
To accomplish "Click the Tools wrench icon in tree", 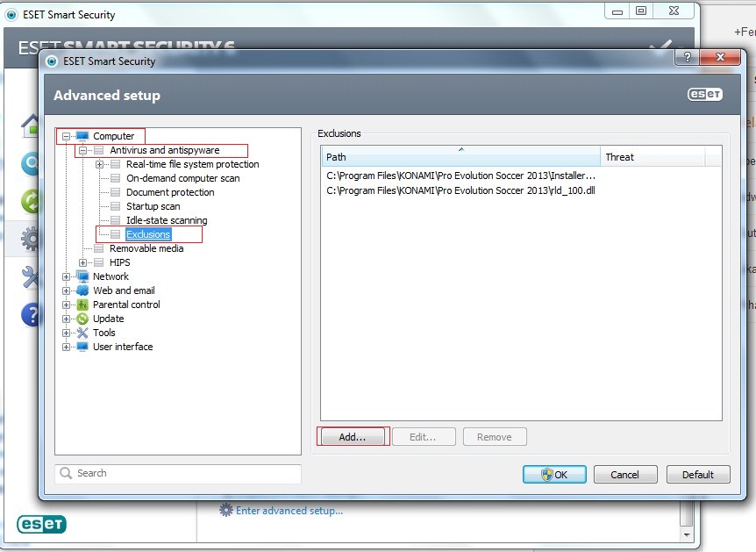I will tap(82, 333).
